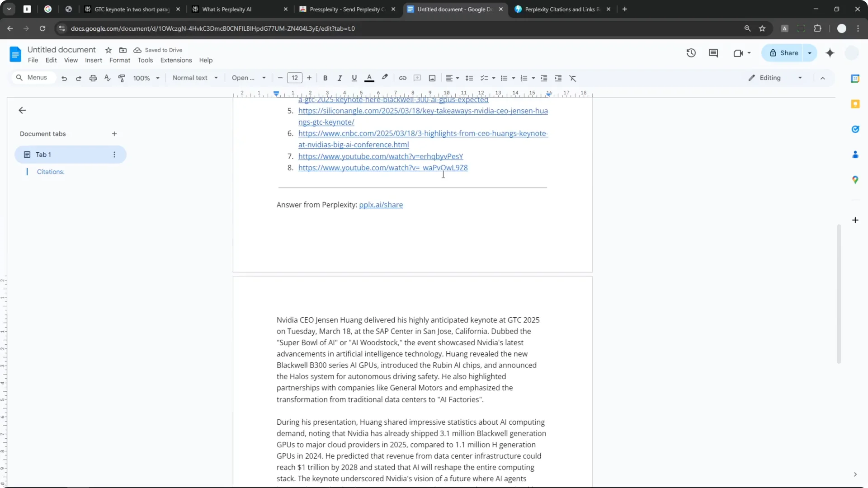The width and height of the screenshot is (868, 488).
Task: Open Google Tasks in the side panel
Action: click(855, 129)
